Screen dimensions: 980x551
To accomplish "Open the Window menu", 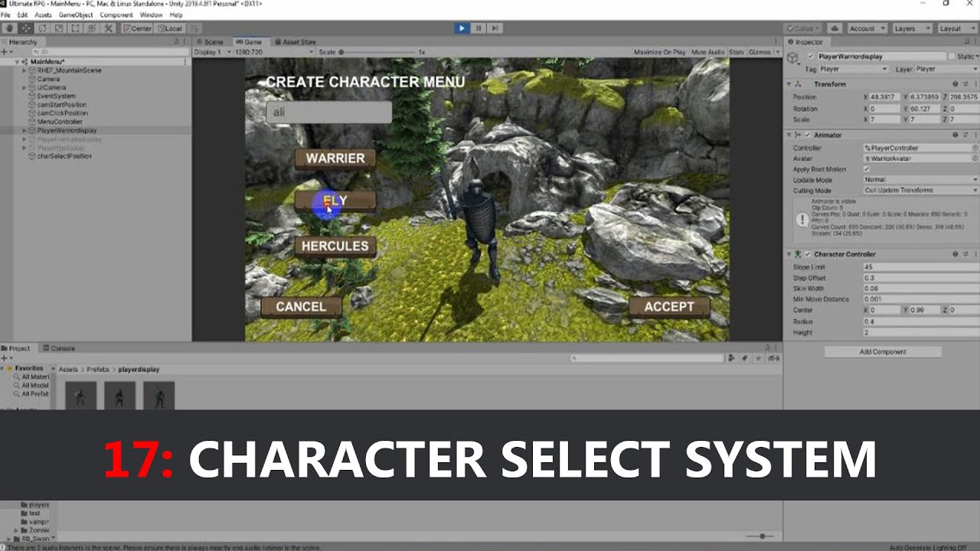I will tap(151, 15).
